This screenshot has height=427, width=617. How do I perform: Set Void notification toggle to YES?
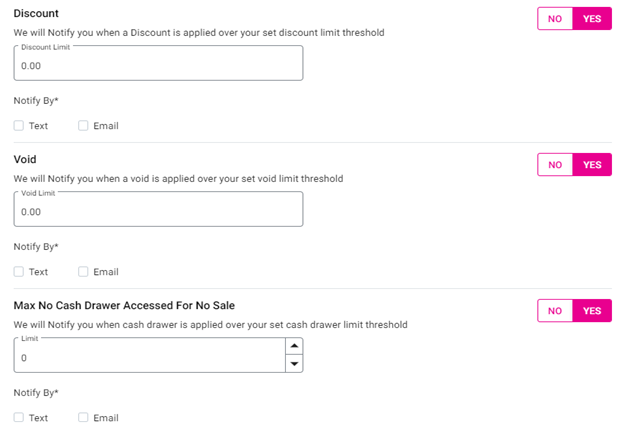pyautogui.click(x=592, y=165)
